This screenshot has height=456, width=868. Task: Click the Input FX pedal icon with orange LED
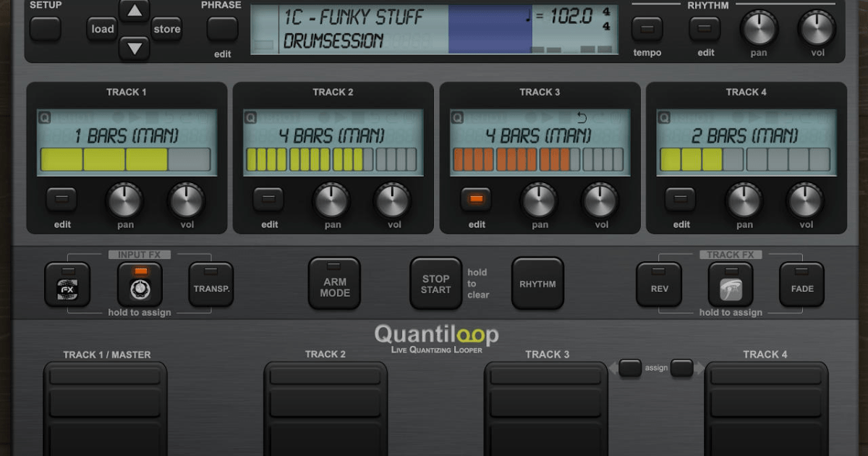click(140, 284)
